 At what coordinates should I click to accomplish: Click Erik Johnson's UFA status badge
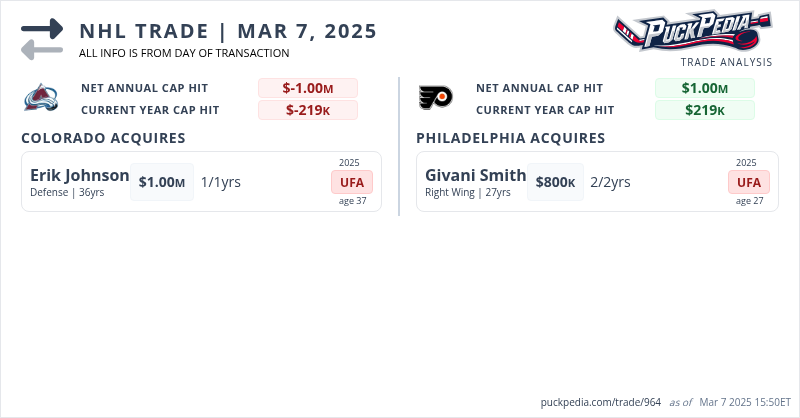pyautogui.click(x=352, y=182)
